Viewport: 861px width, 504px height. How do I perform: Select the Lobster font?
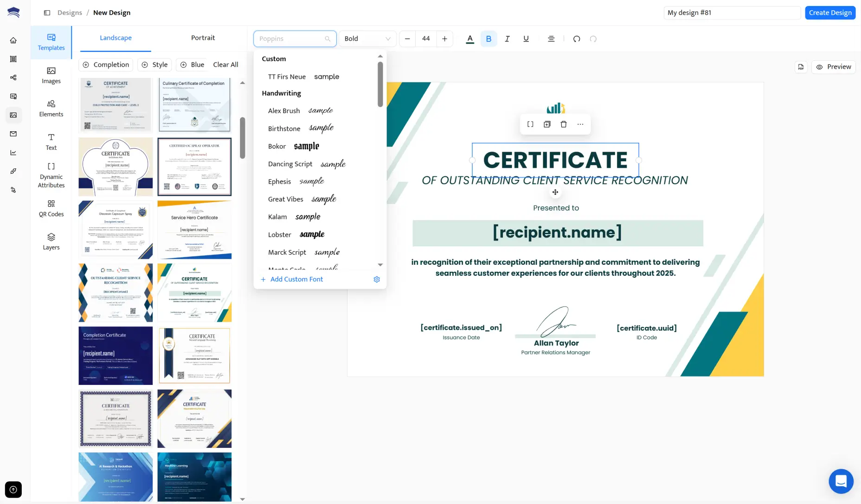tap(280, 235)
